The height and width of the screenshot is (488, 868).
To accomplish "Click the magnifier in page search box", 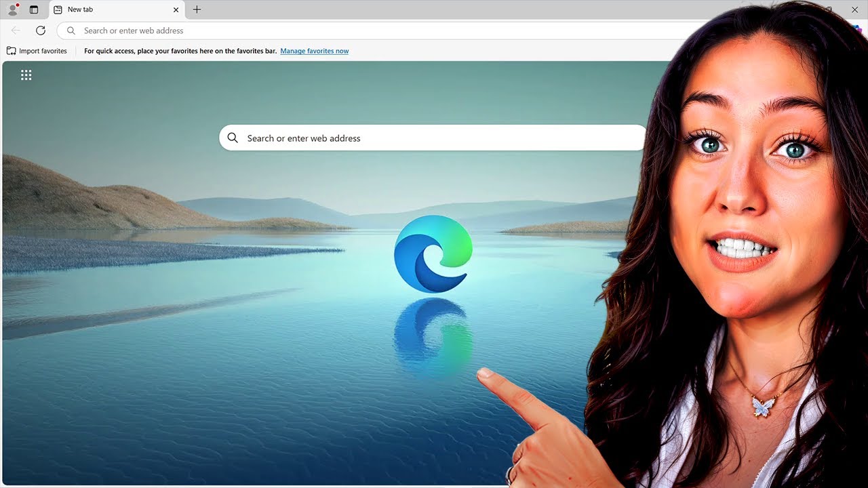I will click(233, 138).
